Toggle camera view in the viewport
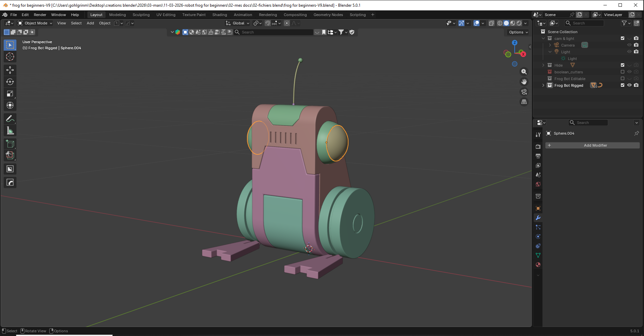The width and height of the screenshot is (644, 336). pos(524,92)
